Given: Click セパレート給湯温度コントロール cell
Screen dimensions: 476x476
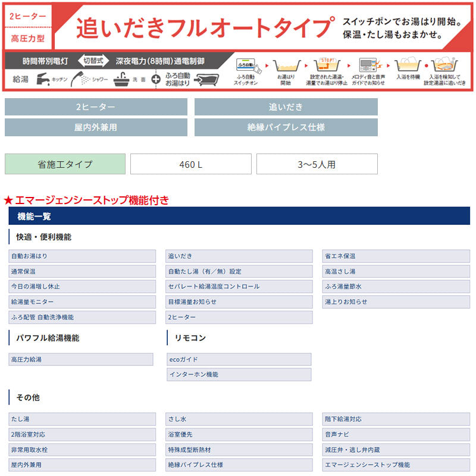Looking at the screenshot, I should click(x=239, y=287).
